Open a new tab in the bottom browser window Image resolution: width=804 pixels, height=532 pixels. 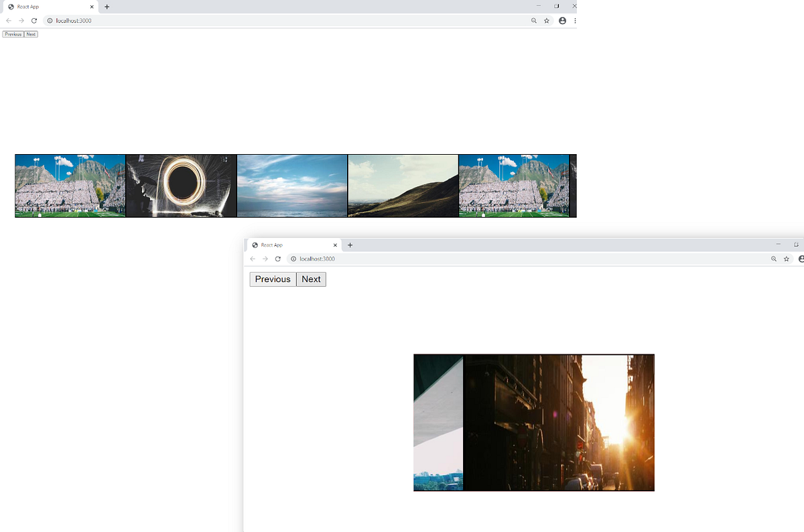[x=350, y=245]
